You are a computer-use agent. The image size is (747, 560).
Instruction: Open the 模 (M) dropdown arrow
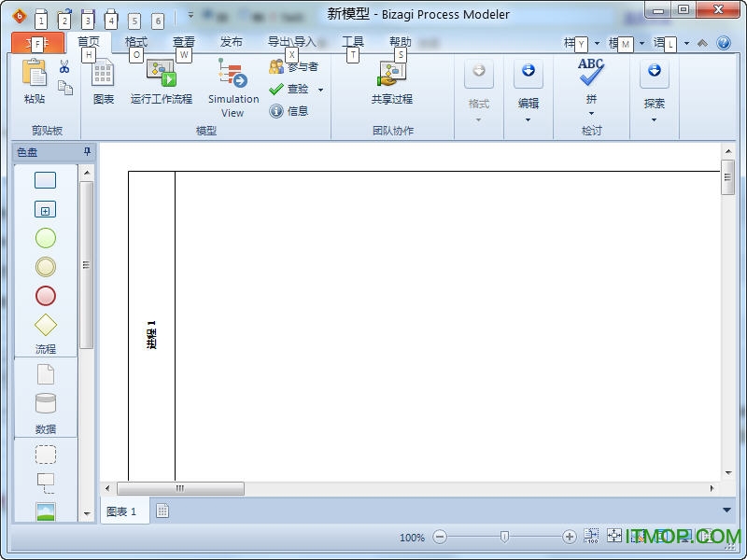point(641,43)
